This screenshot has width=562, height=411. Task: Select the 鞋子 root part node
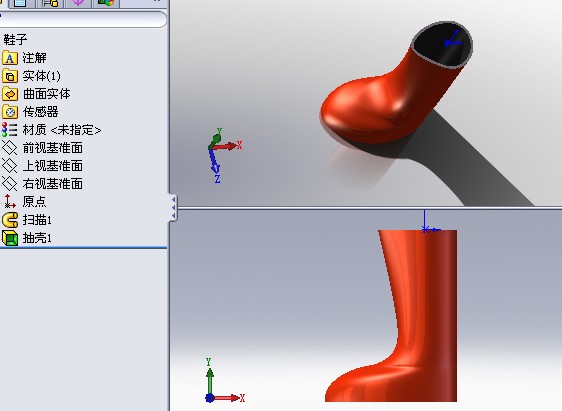pyautogui.click(x=15, y=39)
